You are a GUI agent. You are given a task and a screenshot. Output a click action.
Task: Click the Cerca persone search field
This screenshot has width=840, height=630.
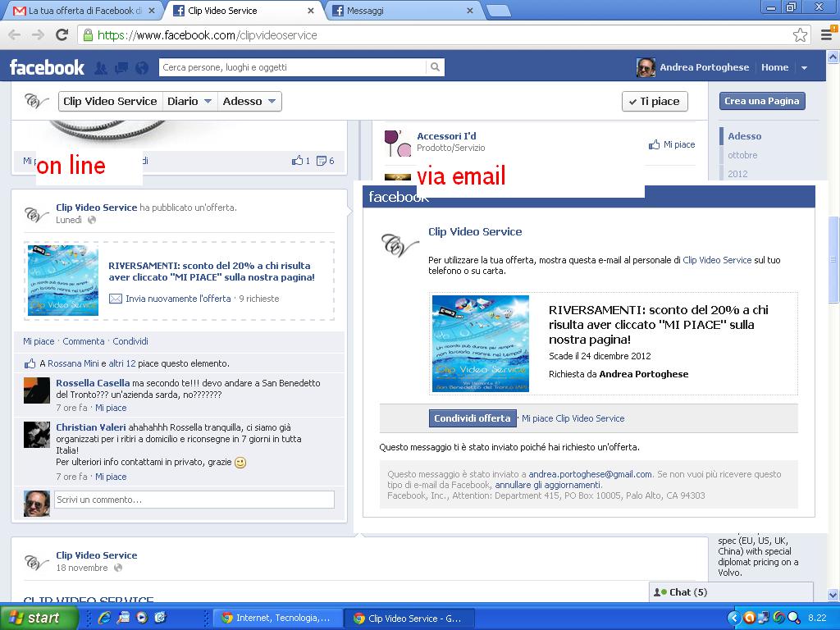click(x=293, y=67)
